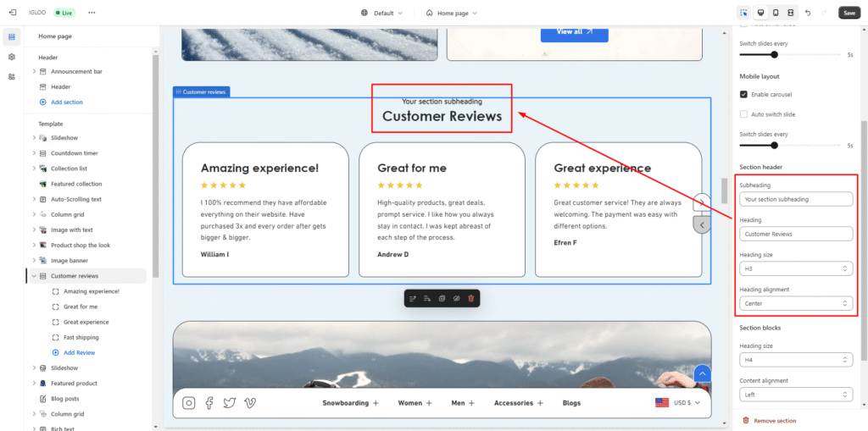Click the hide section icon in floating toolbar
The height and width of the screenshot is (431, 868).
coord(456,298)
